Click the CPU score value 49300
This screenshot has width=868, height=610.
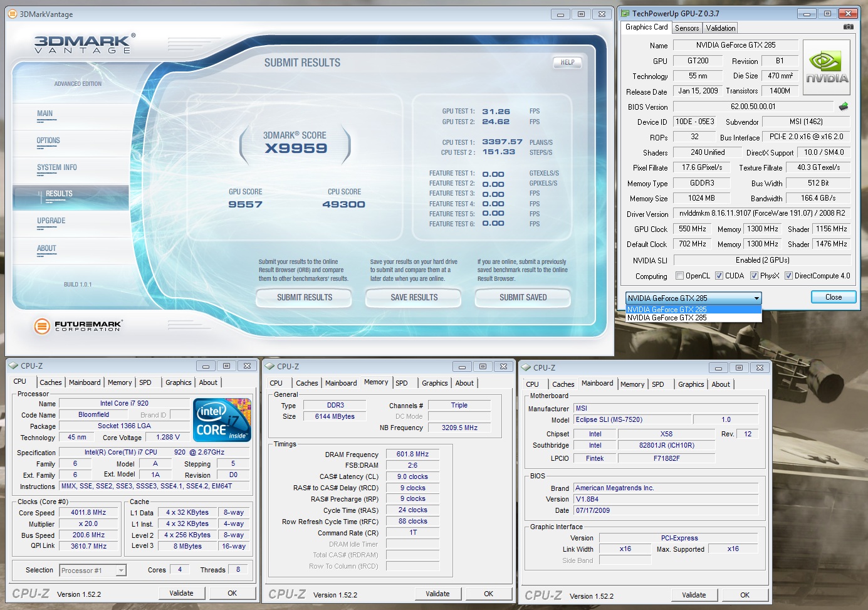pos(343,204)
